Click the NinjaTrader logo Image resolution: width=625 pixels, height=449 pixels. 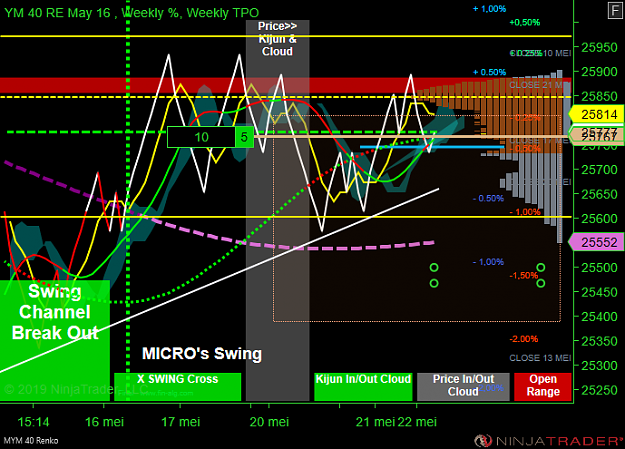coord(548,441)
